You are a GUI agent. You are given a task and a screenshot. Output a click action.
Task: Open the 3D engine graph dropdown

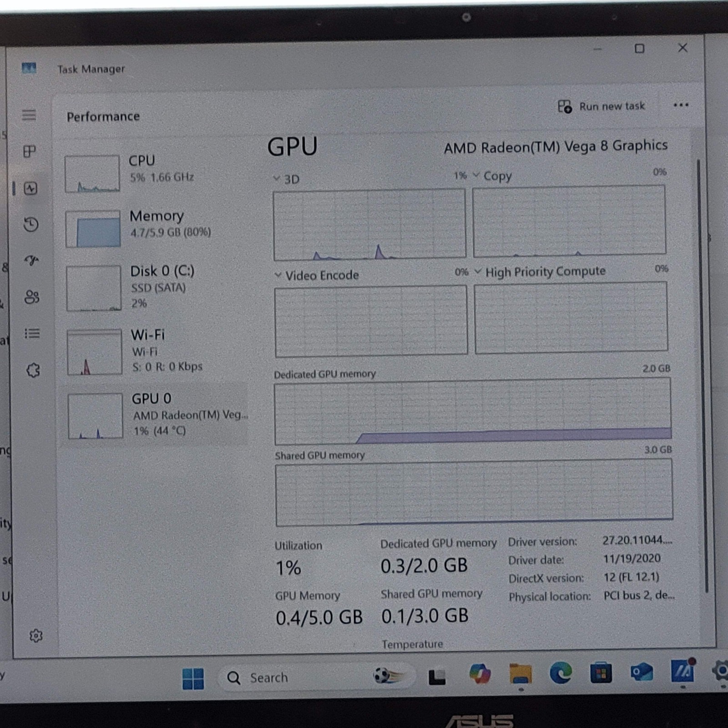(x=276, y=178)
